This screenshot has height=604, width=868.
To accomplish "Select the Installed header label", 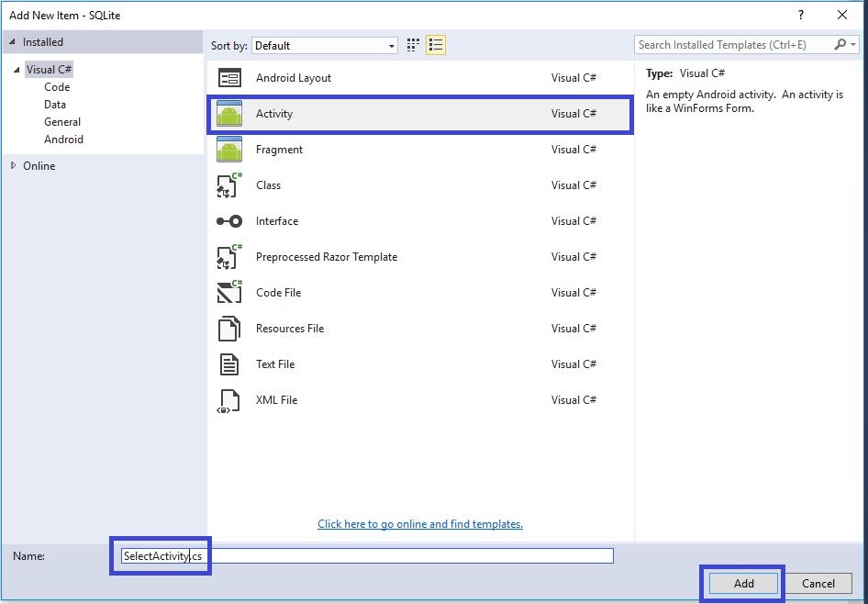I will point(42,42).
